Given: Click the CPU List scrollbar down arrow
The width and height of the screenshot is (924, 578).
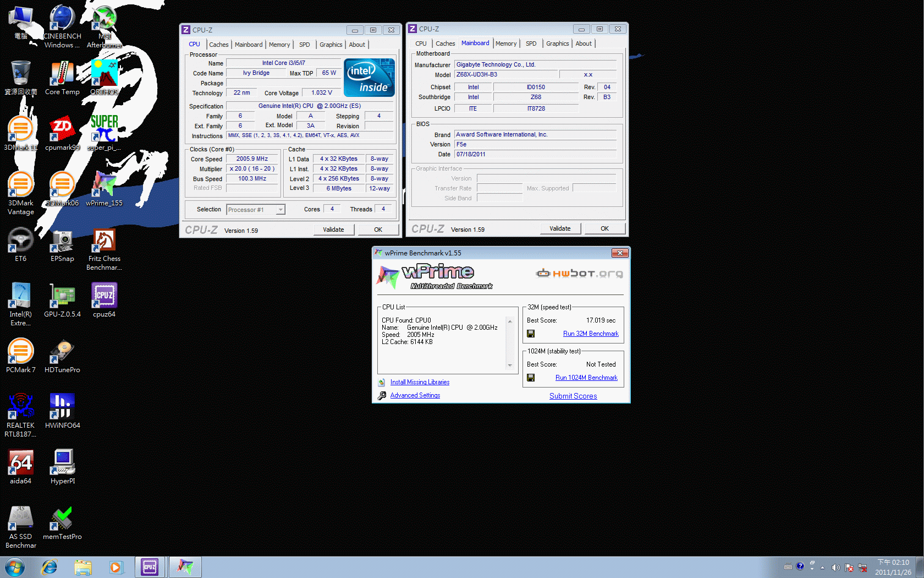Looking at the screenshot, I should point(510,365).
